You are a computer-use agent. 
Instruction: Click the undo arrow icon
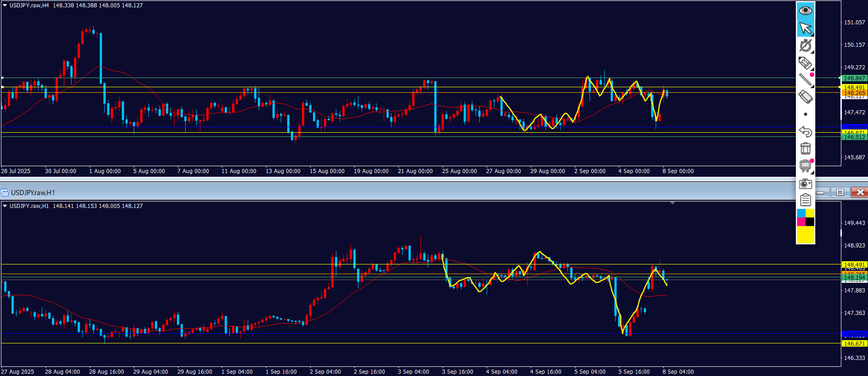805,132
